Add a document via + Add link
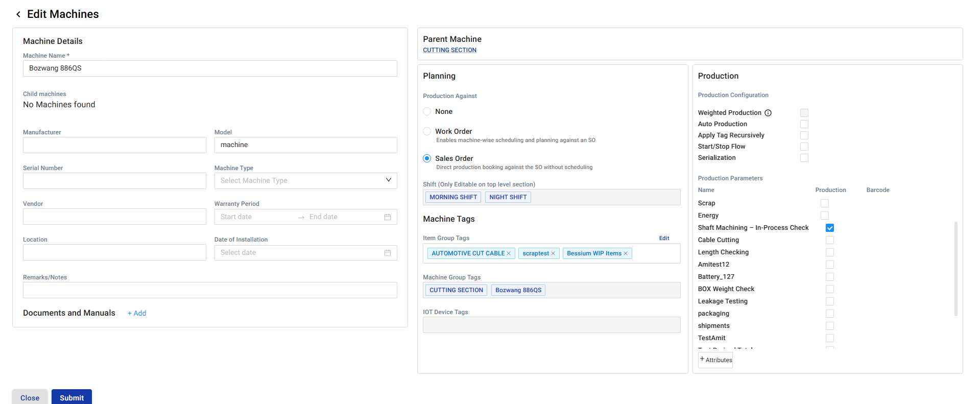 (137, 313)
